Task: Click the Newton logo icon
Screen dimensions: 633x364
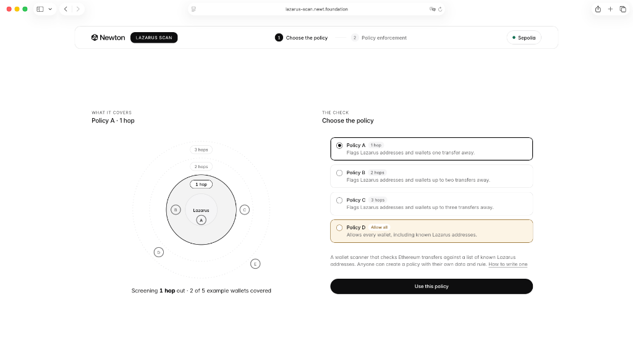Action: click(x=95, y=38)
